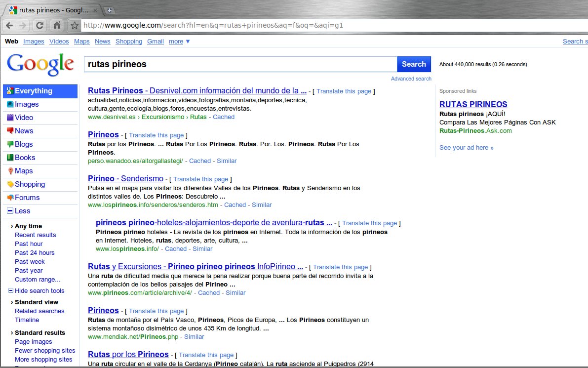588x368 pixels.
Task: Go to the home page icon
Action: 57,25
